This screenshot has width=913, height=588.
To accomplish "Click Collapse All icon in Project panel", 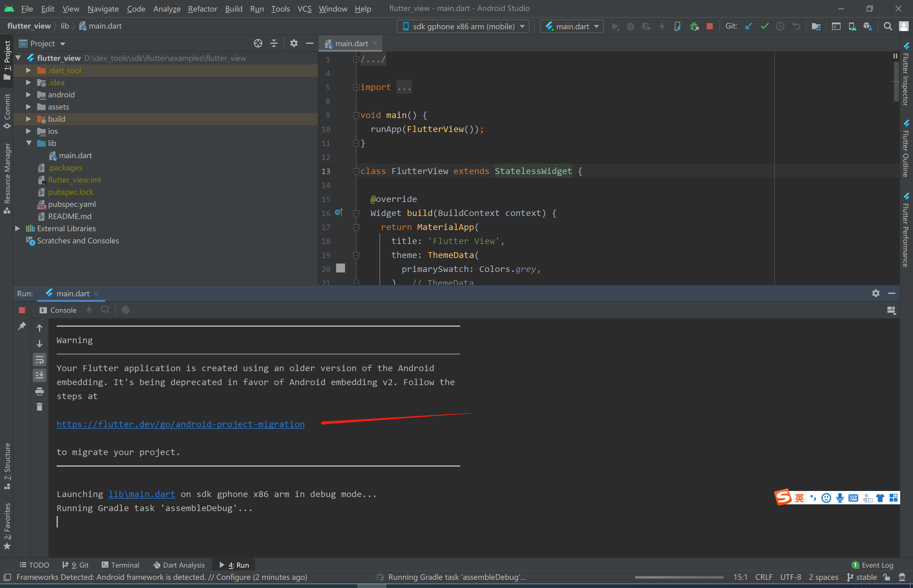I will 274,43.
